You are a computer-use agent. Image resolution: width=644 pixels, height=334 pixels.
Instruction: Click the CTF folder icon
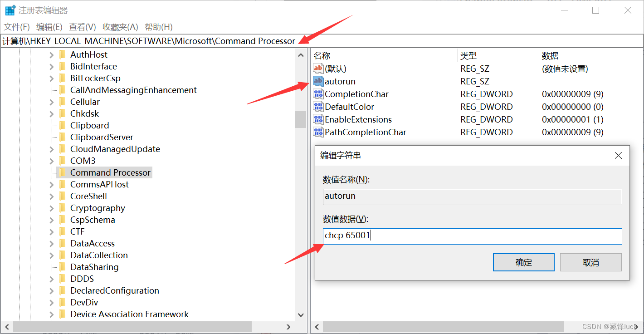(x=63, y=231)
